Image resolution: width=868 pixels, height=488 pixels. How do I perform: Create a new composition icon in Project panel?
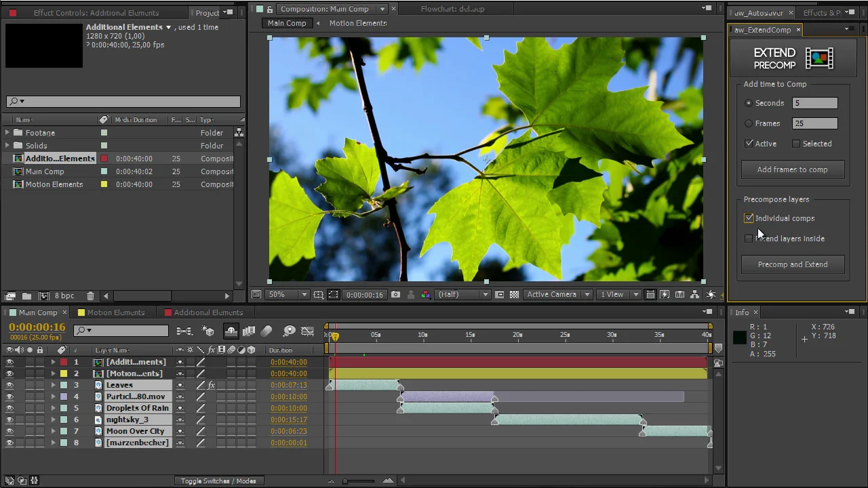[x=44, y=296]
